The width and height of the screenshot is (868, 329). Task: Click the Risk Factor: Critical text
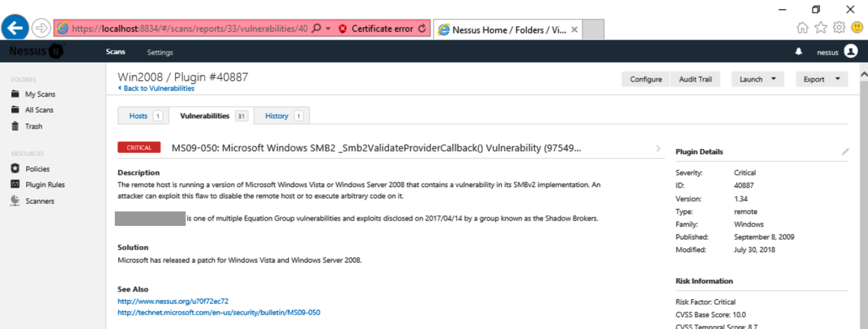pyautogui.click(x=705, y=302)
